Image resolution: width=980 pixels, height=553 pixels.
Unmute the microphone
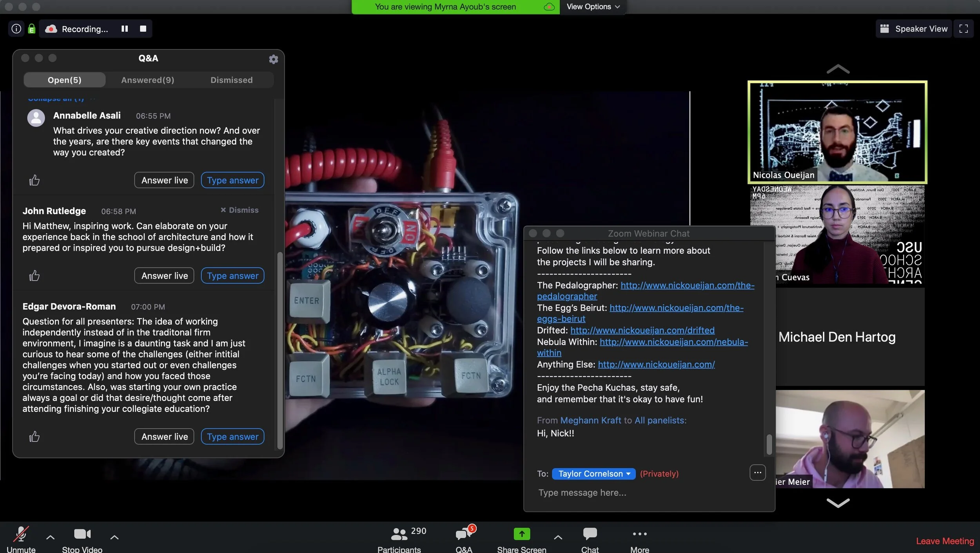21,539
